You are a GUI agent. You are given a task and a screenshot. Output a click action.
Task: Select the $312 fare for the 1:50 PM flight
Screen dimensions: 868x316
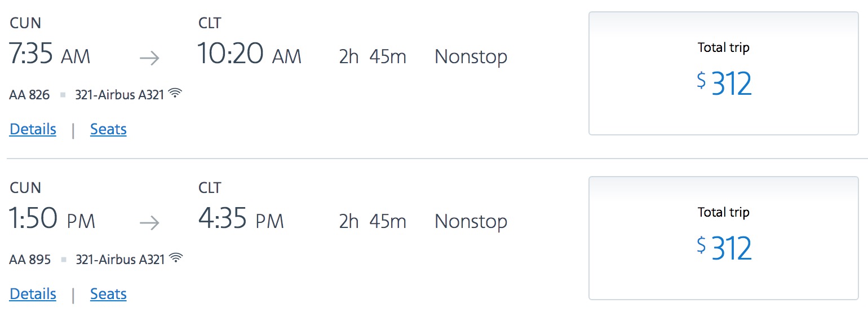[x=723, y=238]
